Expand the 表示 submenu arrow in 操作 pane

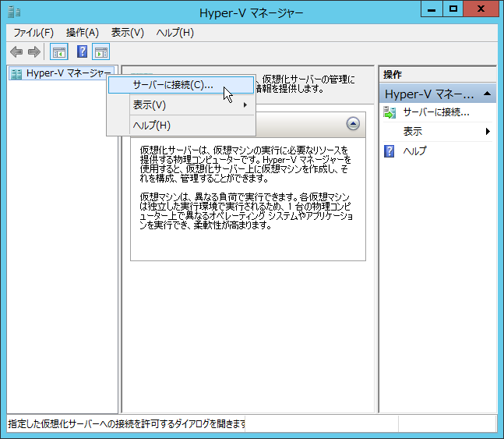tap(488, 131)
